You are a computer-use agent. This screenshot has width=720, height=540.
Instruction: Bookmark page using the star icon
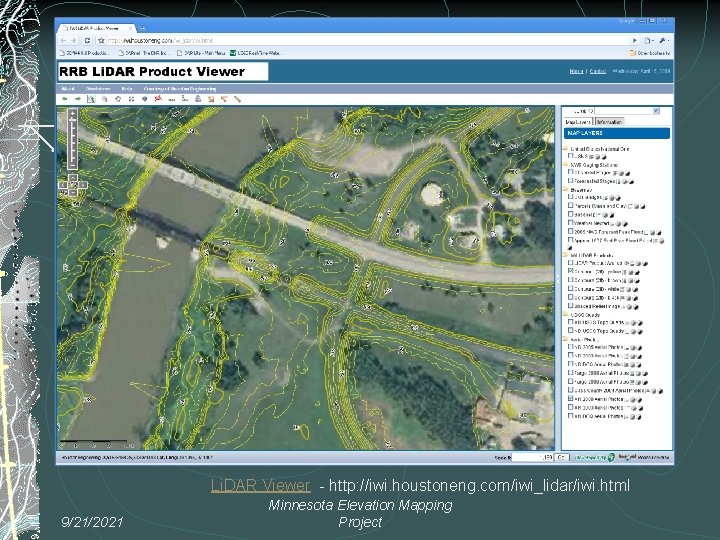click(101, 40)
